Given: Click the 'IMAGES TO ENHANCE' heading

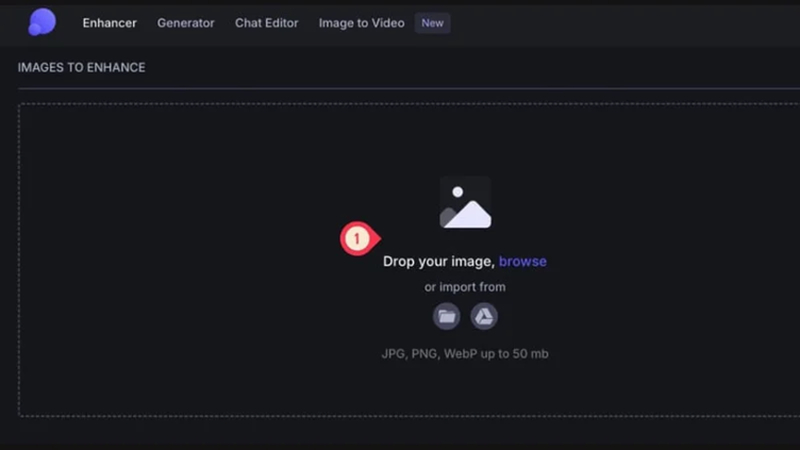Looking at the screenshot, I should [82, 67].
